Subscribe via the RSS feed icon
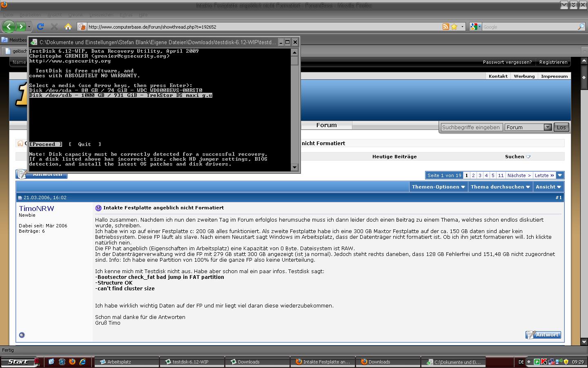Viewport: 588px width, 368px height. 446,27
